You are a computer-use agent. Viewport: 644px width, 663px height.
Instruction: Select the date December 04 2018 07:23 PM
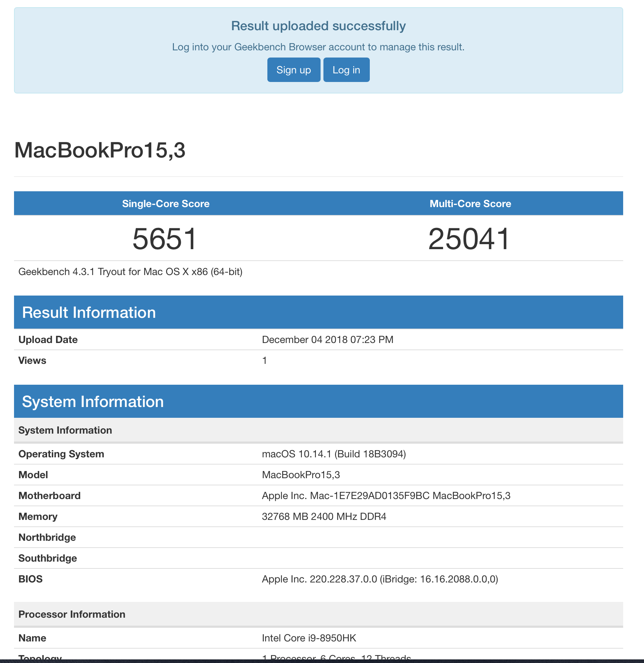328,340
